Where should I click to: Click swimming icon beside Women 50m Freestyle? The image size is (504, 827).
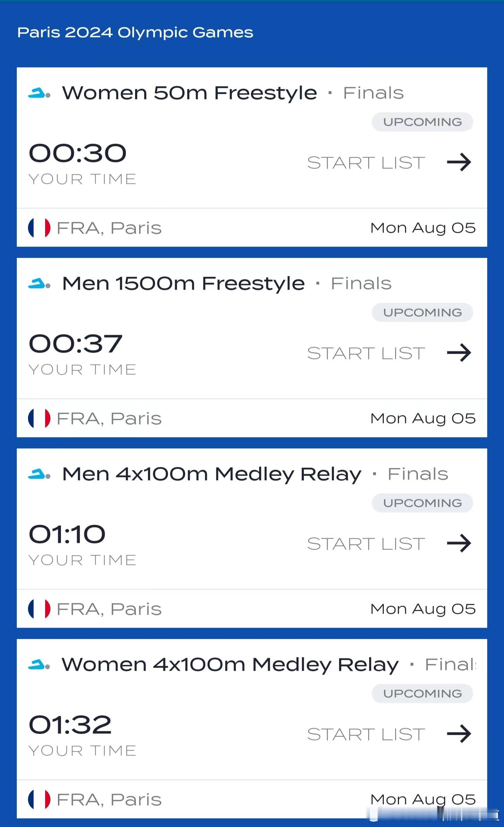[x=39, y=93]
